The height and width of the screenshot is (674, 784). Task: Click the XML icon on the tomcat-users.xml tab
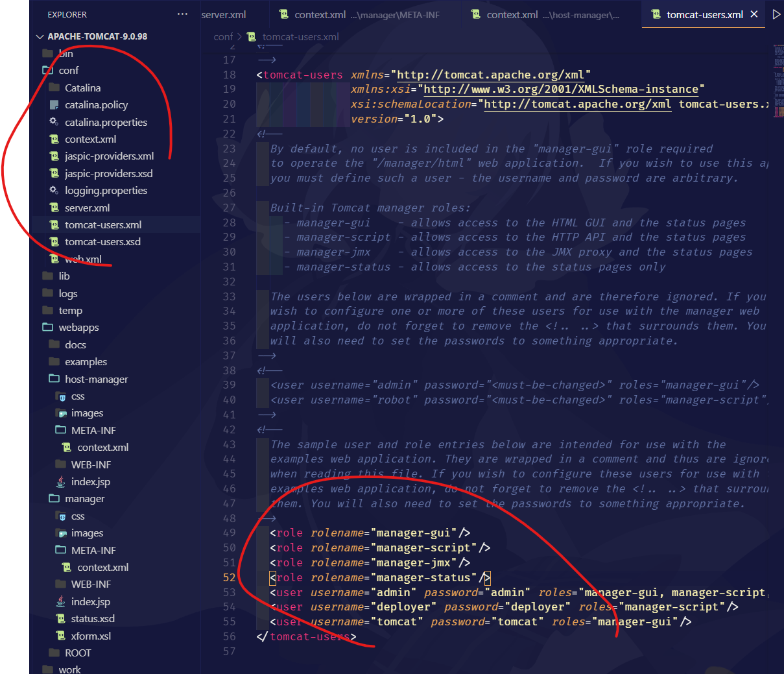[x=656, y=14]
